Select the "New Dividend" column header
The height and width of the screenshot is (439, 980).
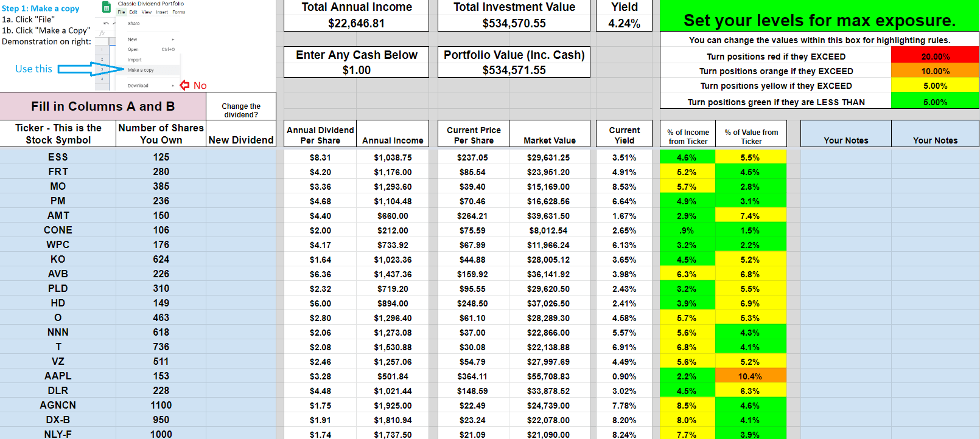pos(241,134)
